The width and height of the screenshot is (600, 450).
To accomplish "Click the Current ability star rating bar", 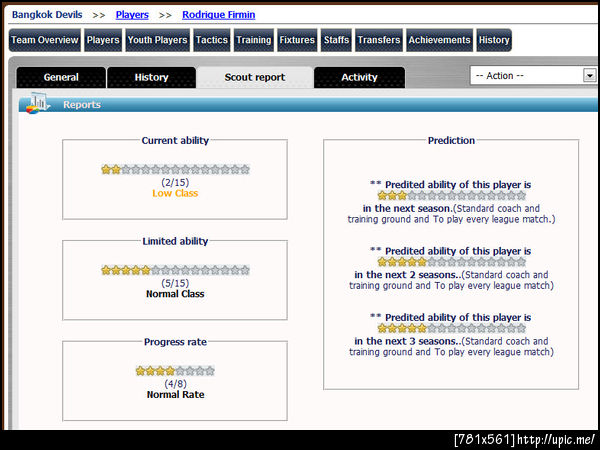I will pyautogui.click(x=175, y=170).
